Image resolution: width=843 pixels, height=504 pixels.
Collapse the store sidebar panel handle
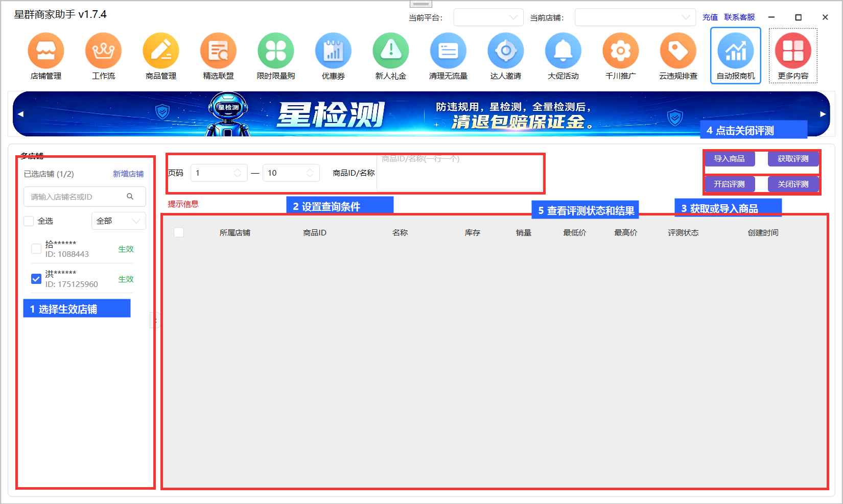coord(155,320)
